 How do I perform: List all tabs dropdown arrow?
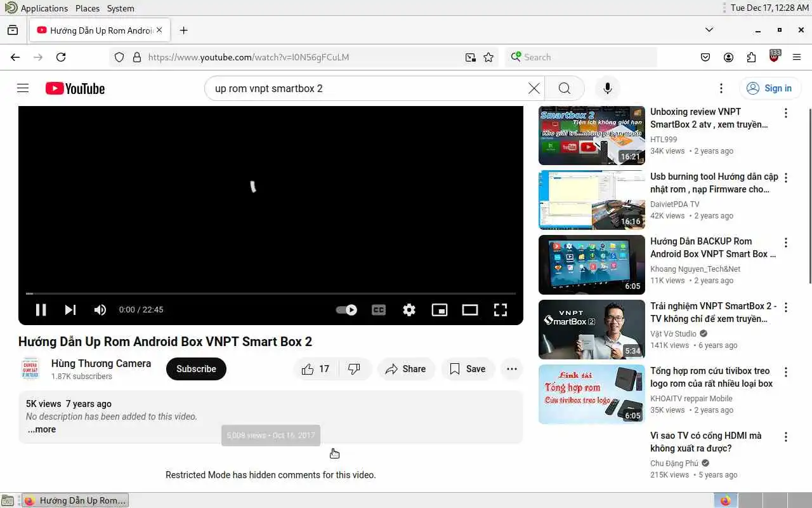[709, 30]
